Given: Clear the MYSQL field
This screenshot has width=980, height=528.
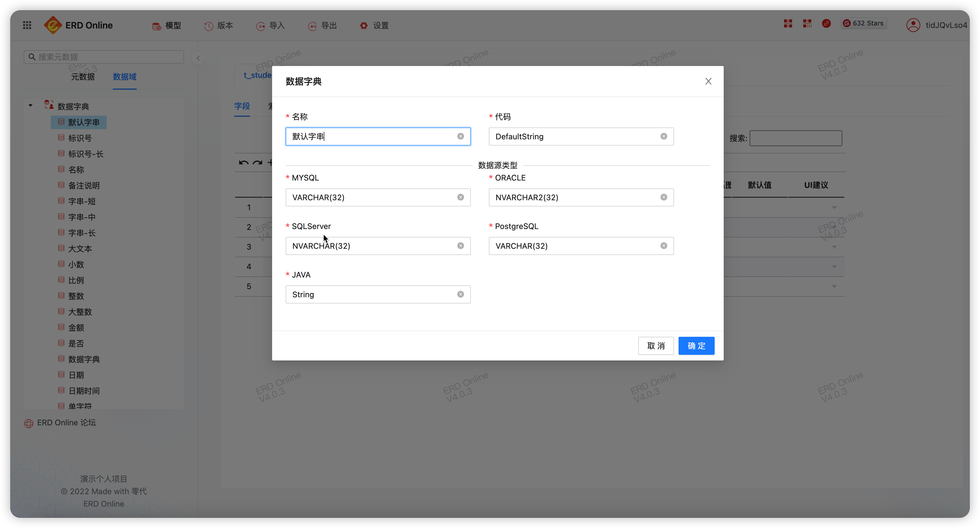Looking at the screenshot, I should coord(460,197).
